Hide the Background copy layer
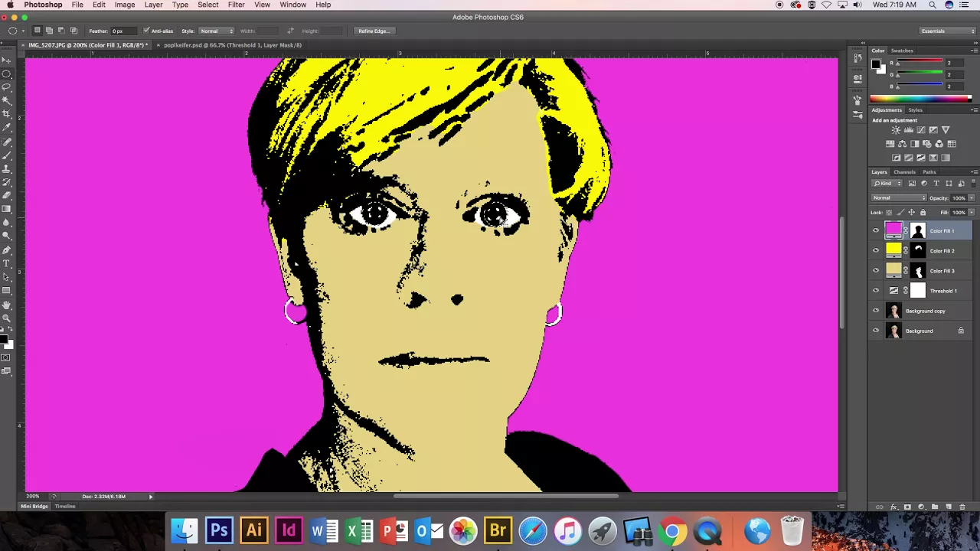The height and width of the screenshot is (551, 980). (x=876, y=311)
